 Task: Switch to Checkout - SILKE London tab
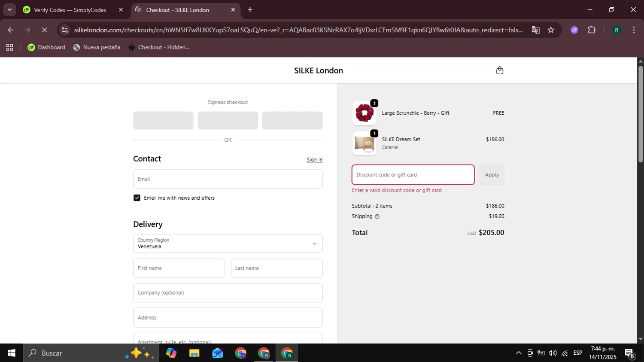click(x=178, y=10)
